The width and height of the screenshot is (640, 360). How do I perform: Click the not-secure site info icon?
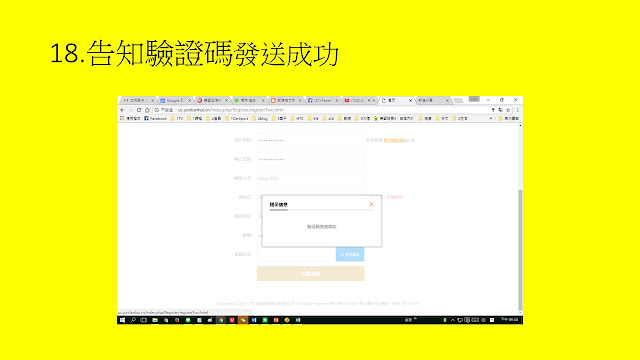(x=157, y=110)
